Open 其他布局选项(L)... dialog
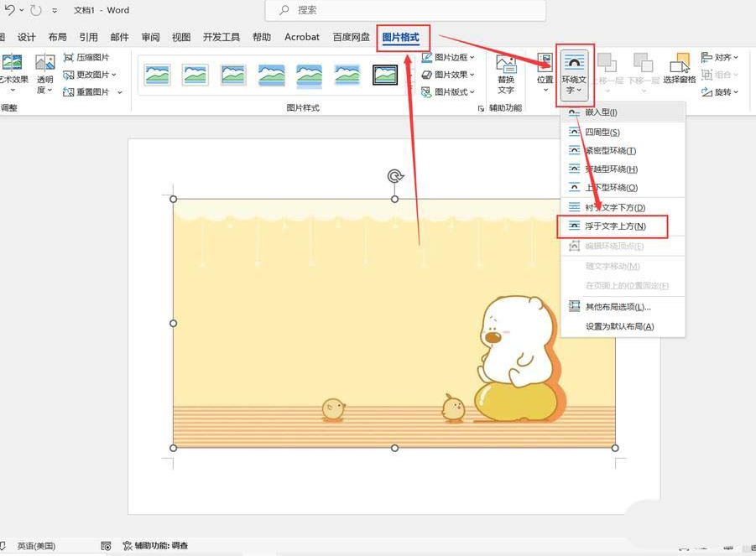Image resolution: width=756 pixels, height=556 pixels. pyautogui.click(x=623, y=306)
